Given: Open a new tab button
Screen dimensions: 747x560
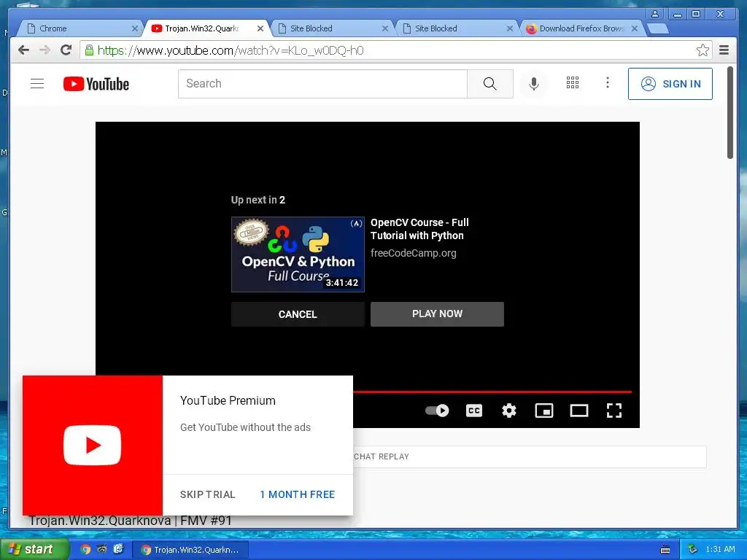Looking at the screenshot, I should tap(658, 28).
